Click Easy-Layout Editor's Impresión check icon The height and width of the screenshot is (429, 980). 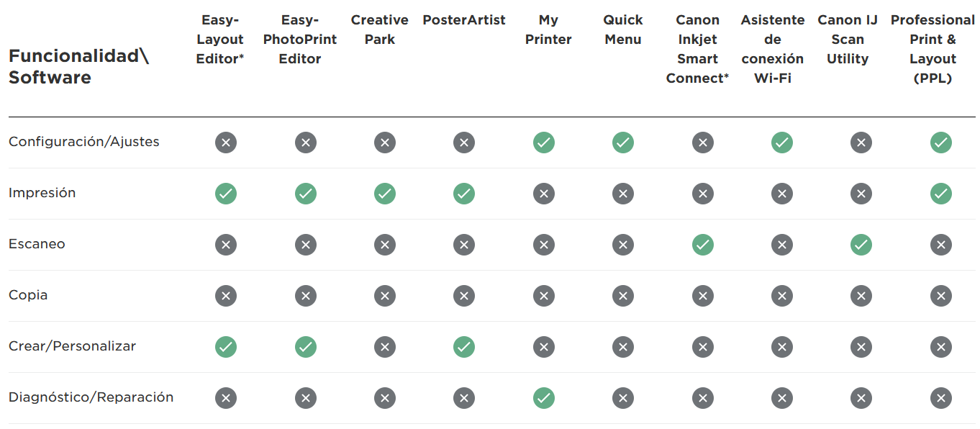(x=226, y=194)
